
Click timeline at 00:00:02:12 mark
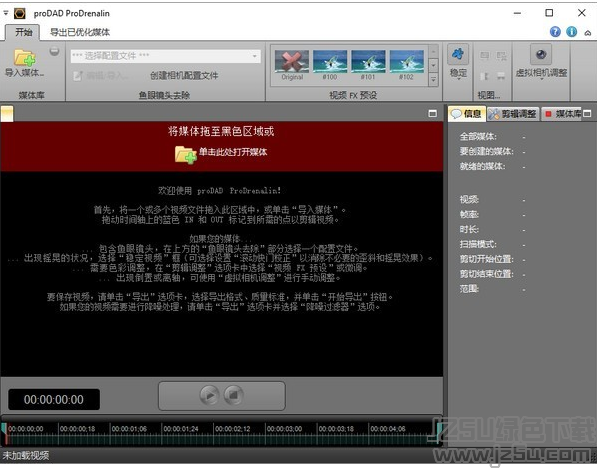click(x=232, y=429)
